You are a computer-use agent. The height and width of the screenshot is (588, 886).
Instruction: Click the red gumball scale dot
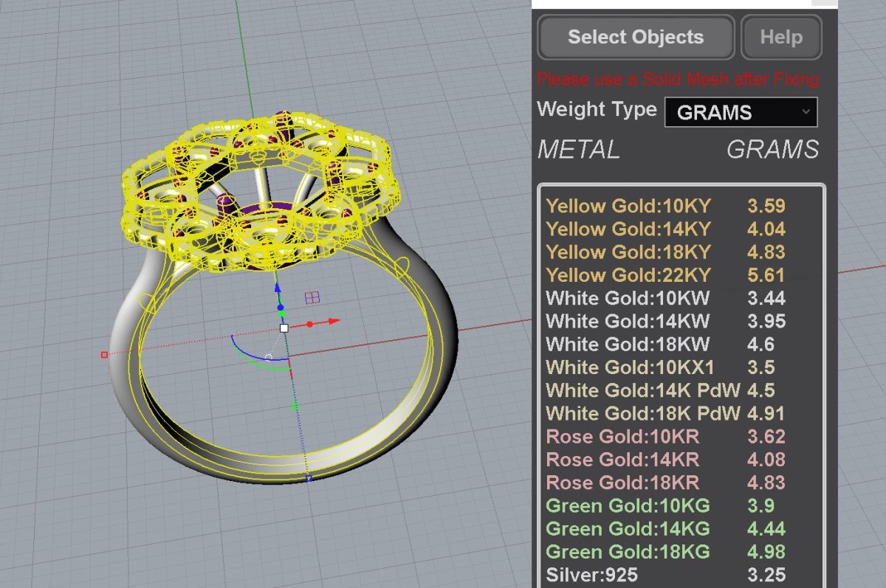[x=310, y=324]
